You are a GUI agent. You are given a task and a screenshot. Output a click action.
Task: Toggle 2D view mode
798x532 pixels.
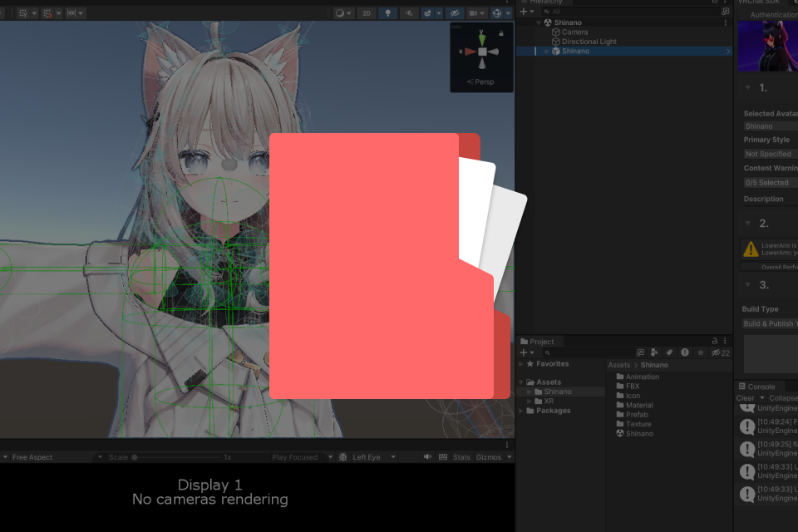(367, 13)
